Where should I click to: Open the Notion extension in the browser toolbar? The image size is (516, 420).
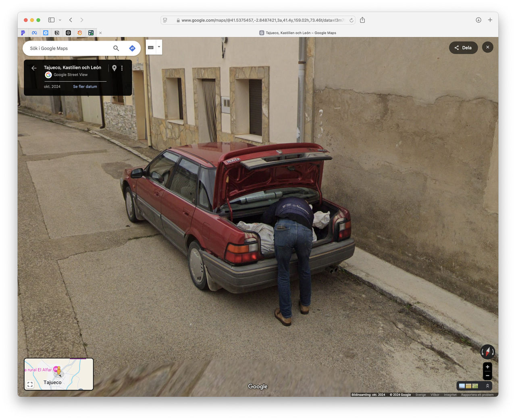click(57, 33)
